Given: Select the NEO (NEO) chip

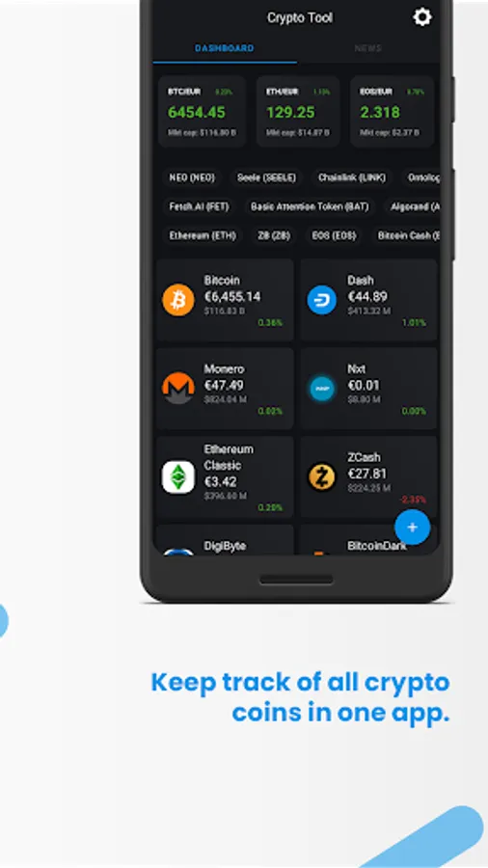Looking at the screenshot, I should click(x=192, y=177).
